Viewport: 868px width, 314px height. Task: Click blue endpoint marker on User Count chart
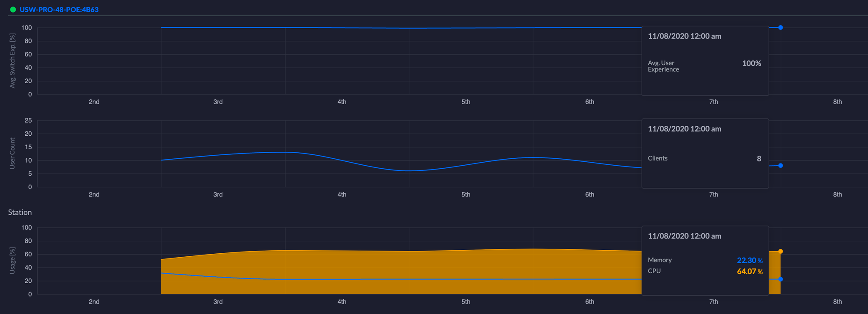click(x=780, y=166)
